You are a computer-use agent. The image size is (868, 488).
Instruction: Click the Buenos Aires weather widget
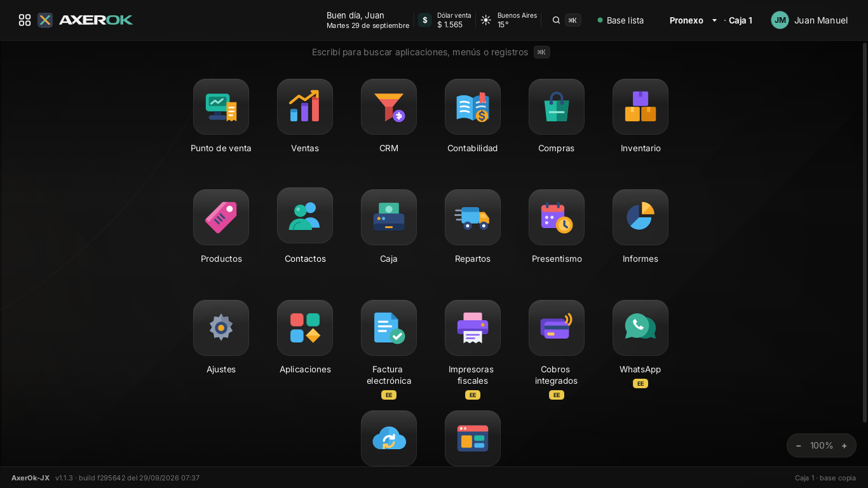(x=508, y=20)
